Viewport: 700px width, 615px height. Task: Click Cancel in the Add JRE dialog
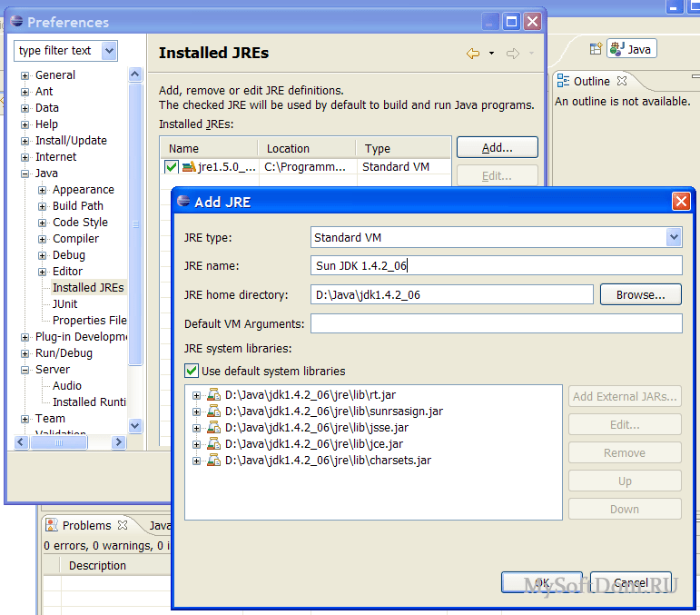[x=631, y=582]
